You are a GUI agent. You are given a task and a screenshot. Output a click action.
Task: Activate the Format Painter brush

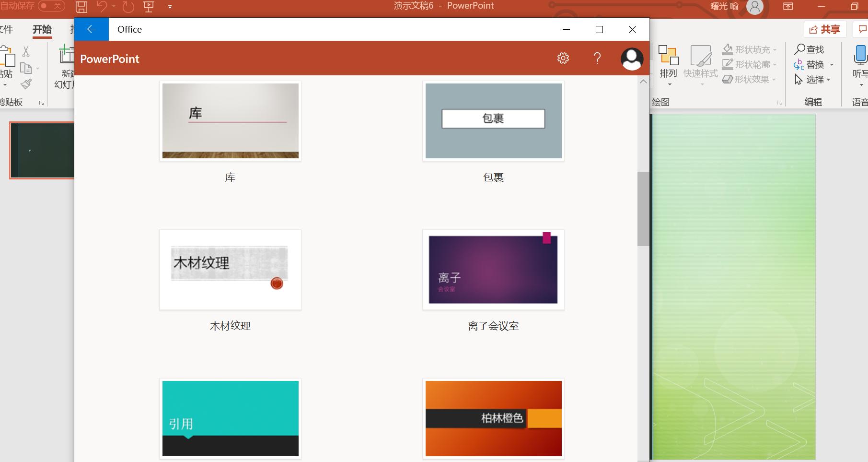click(x=26, y=84)
